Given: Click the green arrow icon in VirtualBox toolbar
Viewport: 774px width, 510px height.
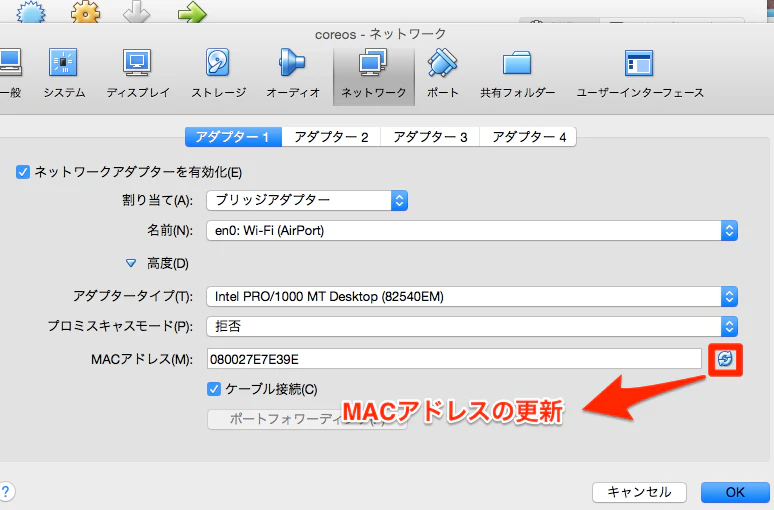Looking at the screenshot, I should (x=191, y=11).
